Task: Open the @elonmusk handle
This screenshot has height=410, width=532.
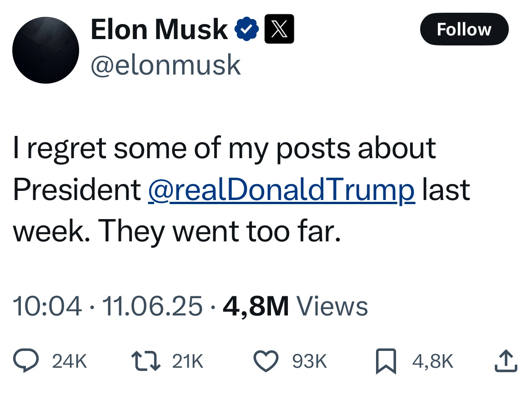Action: (x=166, y=65)
